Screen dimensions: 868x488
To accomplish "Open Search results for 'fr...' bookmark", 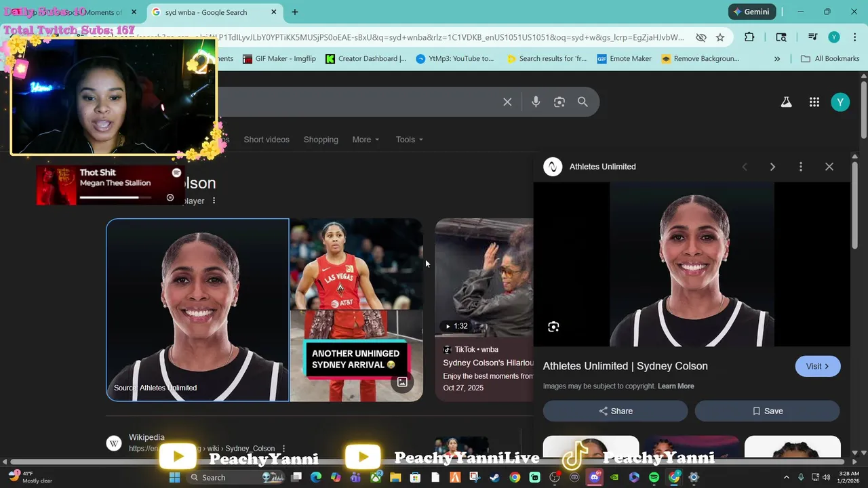I will (547, 59).
